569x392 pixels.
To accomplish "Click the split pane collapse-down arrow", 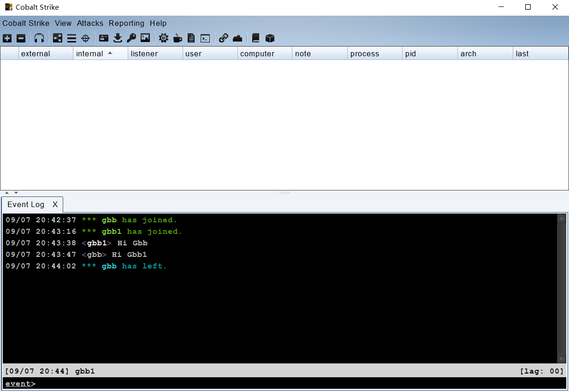I will pyautogui.click(x=16, y=192).
